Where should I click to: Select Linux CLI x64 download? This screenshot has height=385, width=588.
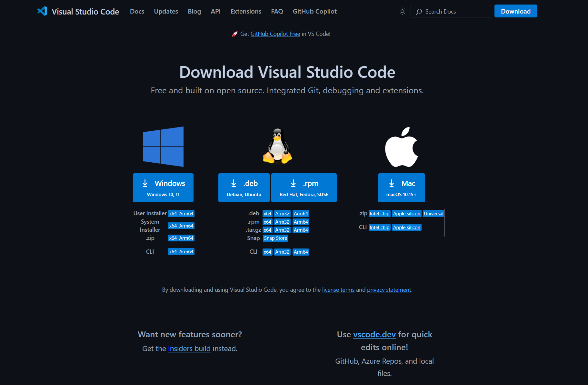(267, 252)
